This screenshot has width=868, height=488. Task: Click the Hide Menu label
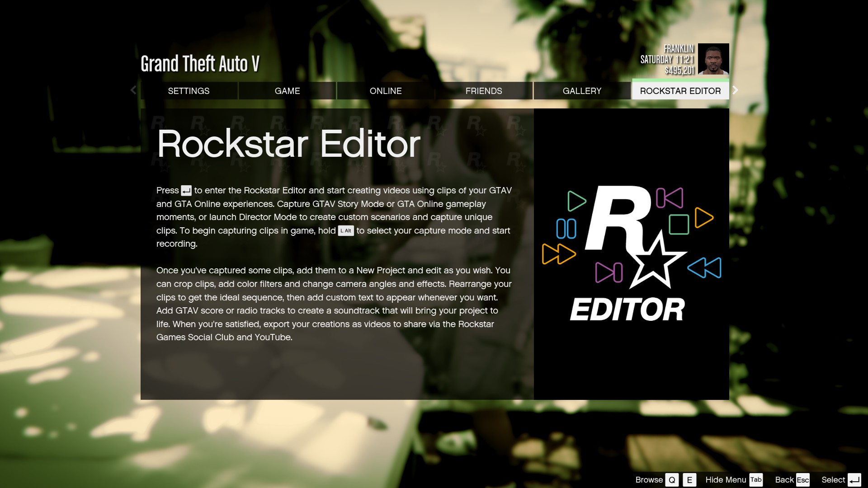(726, 480)
